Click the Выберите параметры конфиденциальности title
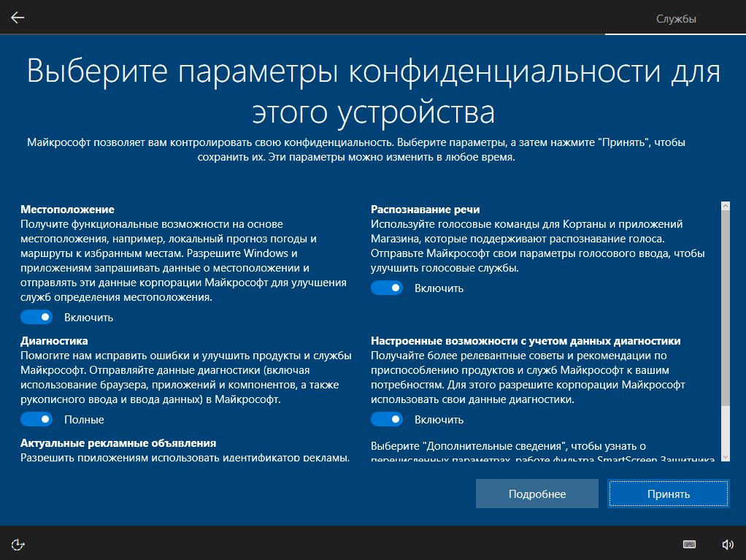This screenshot has height=560, width=746. pyautogui.click(x=374, y=91)
